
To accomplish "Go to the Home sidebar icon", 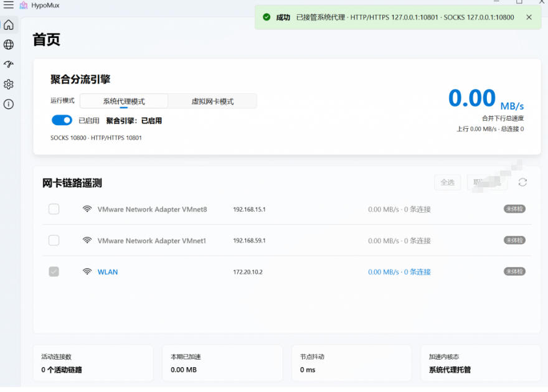I will [x=9, y=25].
